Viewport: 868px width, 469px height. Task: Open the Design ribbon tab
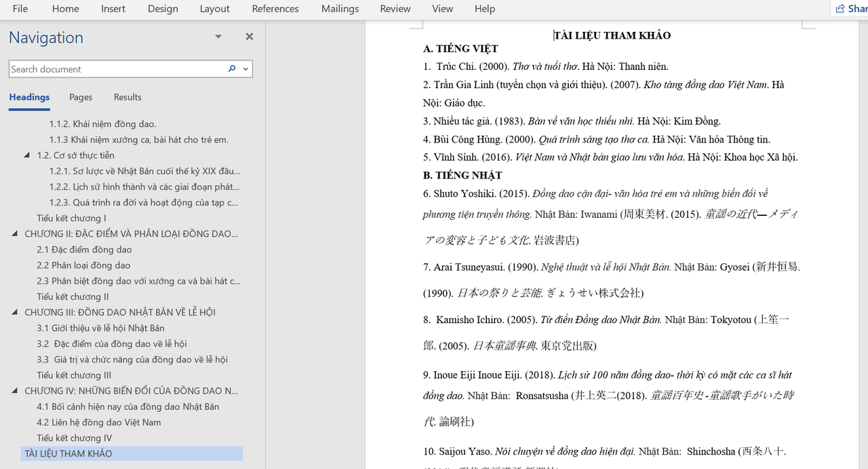[163, 9]
